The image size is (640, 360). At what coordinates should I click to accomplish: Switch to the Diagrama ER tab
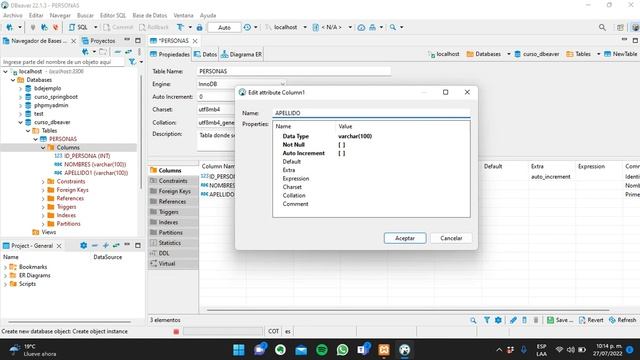pyautogui.click(x=241, y=54)
